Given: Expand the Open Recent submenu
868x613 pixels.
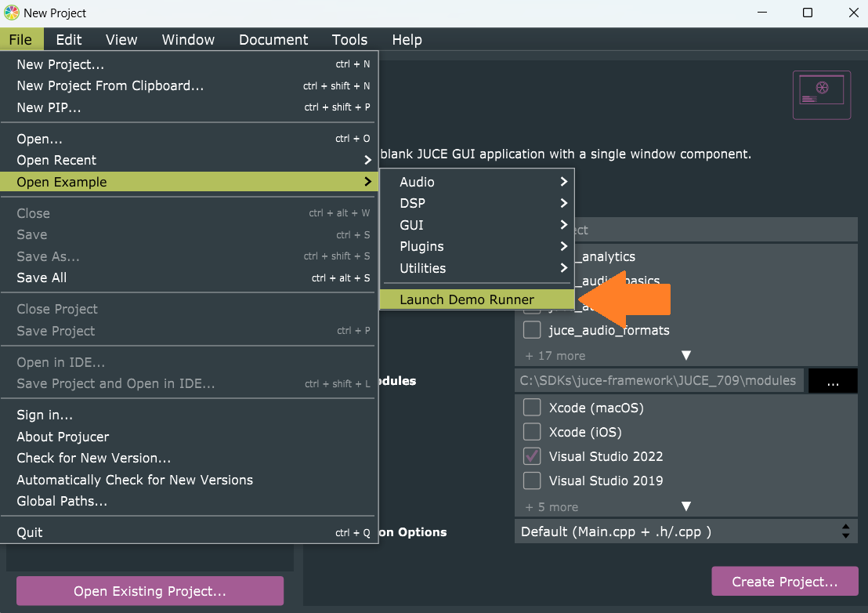Looking at the screenshot, I should click(189, 160).
